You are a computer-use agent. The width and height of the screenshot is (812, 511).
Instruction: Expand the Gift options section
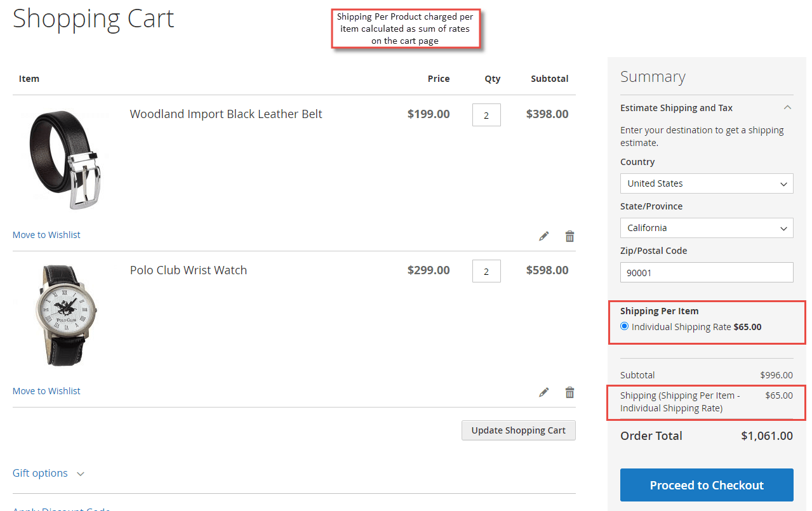click(48, 474)
